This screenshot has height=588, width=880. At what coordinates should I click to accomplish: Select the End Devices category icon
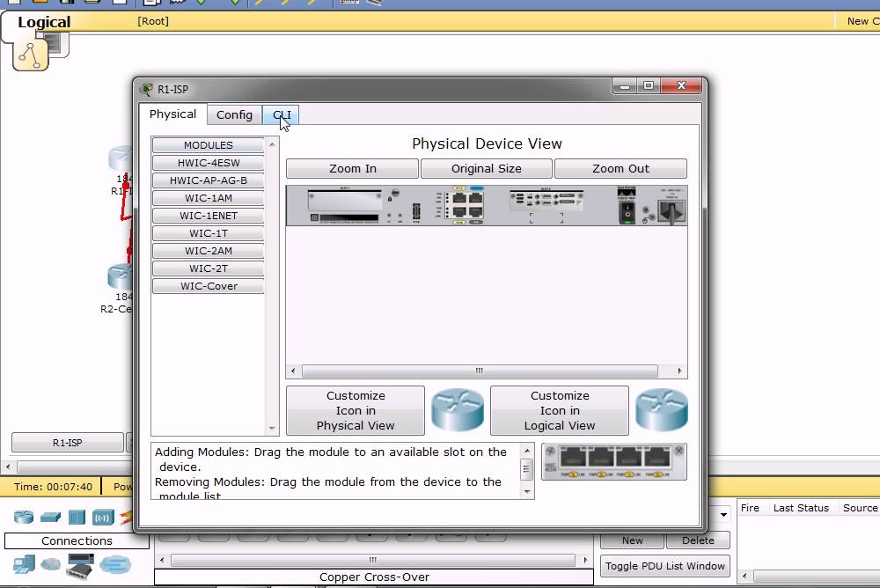pyautogui.click(x=24, y=564)
